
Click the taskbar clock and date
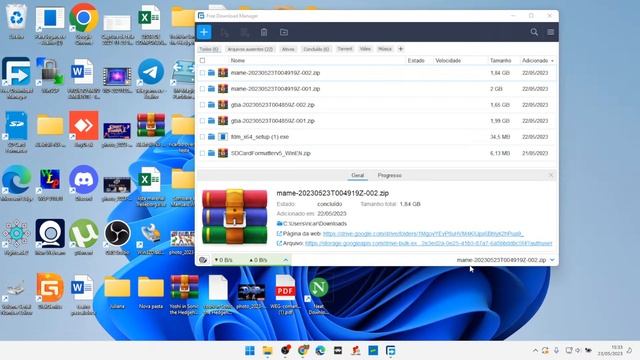click(x=611, y=350)
